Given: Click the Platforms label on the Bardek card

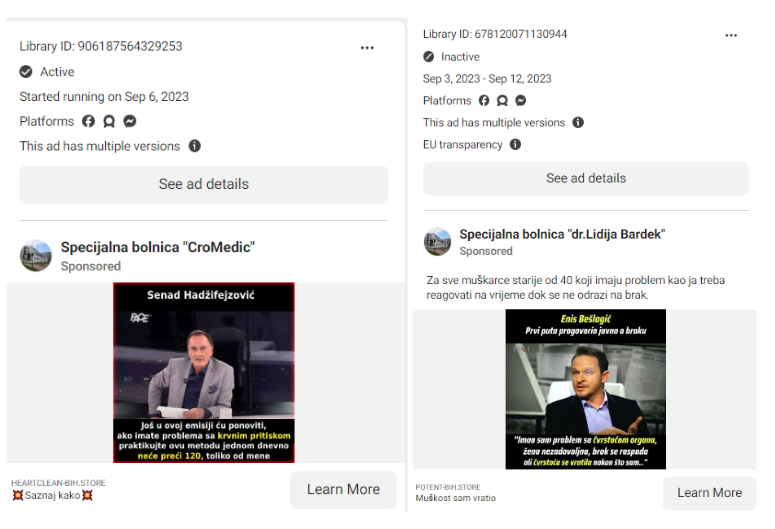Looking at the screenshot, I should tap(447, 101).
